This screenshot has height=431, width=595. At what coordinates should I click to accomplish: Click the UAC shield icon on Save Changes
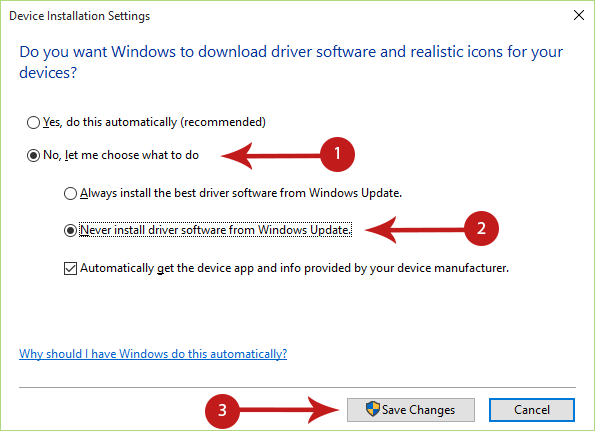[x=372, y=409]
